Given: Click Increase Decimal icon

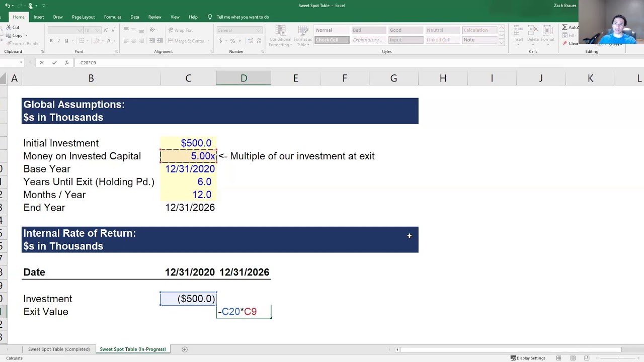Looking at the screenshot, I should tap(250, 41).
